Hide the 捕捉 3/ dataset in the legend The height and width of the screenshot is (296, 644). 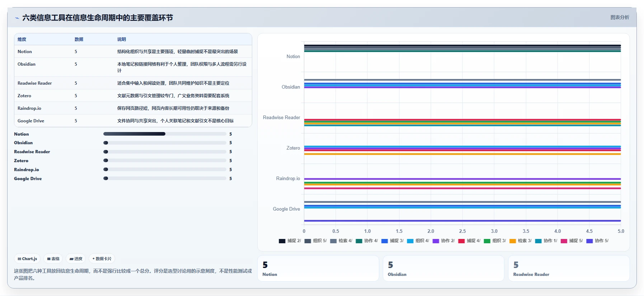click(x=392, y=241)
